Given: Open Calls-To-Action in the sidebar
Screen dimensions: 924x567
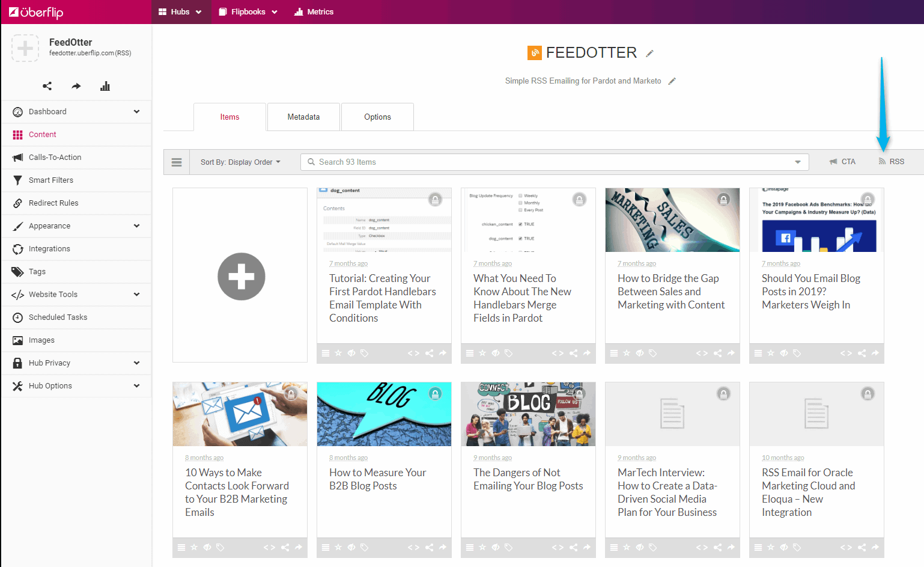Looking at the screenshot, I should pyautogui.click(x=76, y=158).
